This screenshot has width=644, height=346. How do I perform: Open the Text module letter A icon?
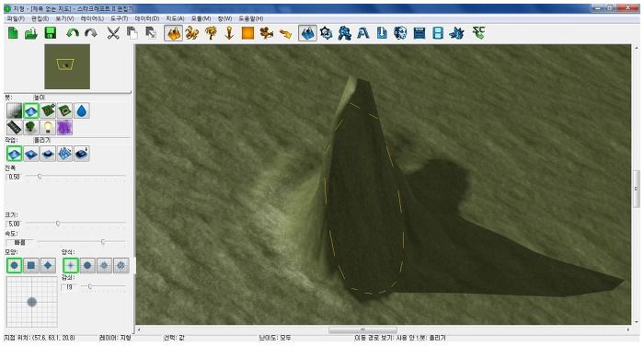tap(363, 33)
